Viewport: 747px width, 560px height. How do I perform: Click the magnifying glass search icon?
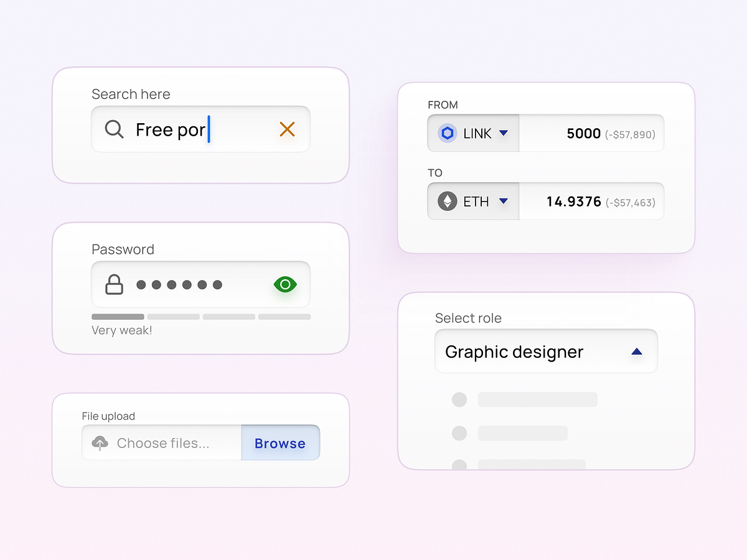113,129
